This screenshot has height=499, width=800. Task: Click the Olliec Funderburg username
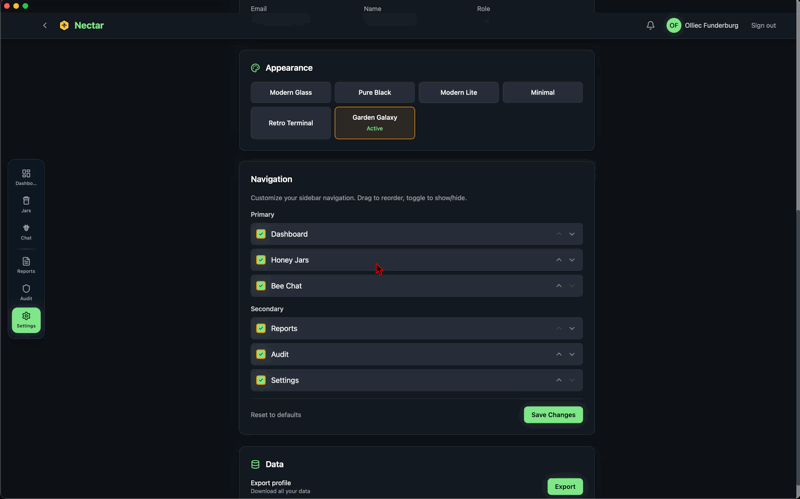[711, 26]
